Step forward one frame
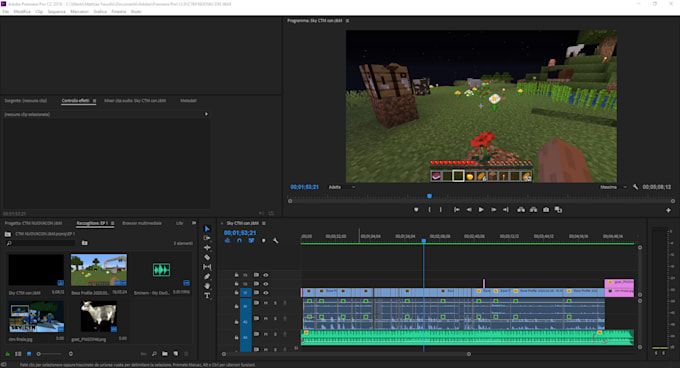Viewport: 680px width, 368px height. 494,210
